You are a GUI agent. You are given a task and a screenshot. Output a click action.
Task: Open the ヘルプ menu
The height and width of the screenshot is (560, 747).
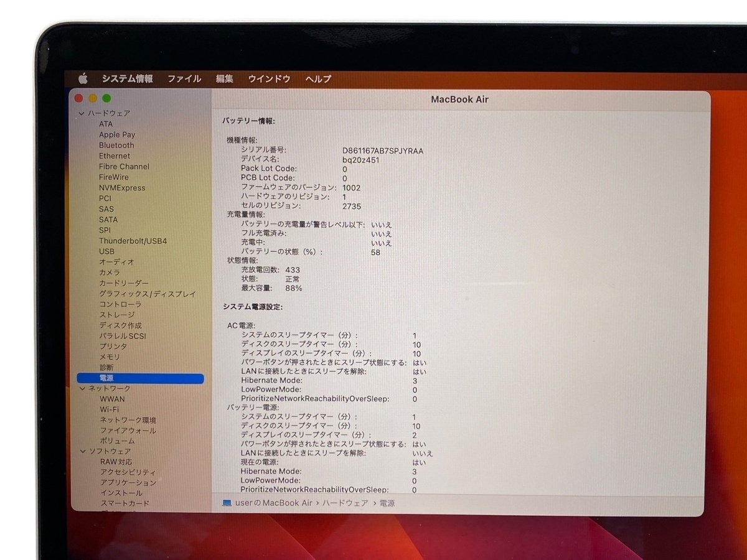(318, 78)
